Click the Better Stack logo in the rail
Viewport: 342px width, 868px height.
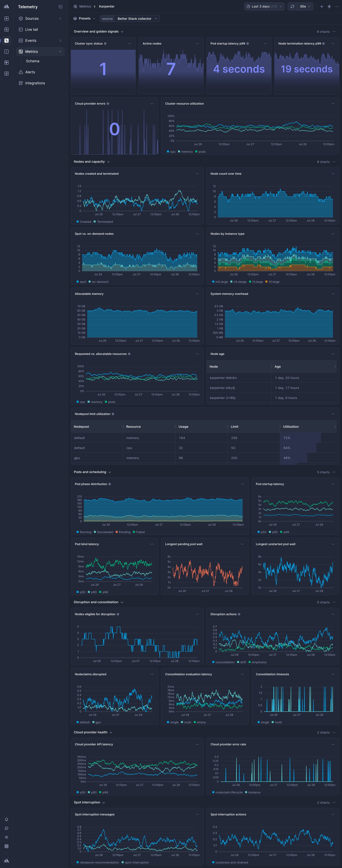click(6, 6)
